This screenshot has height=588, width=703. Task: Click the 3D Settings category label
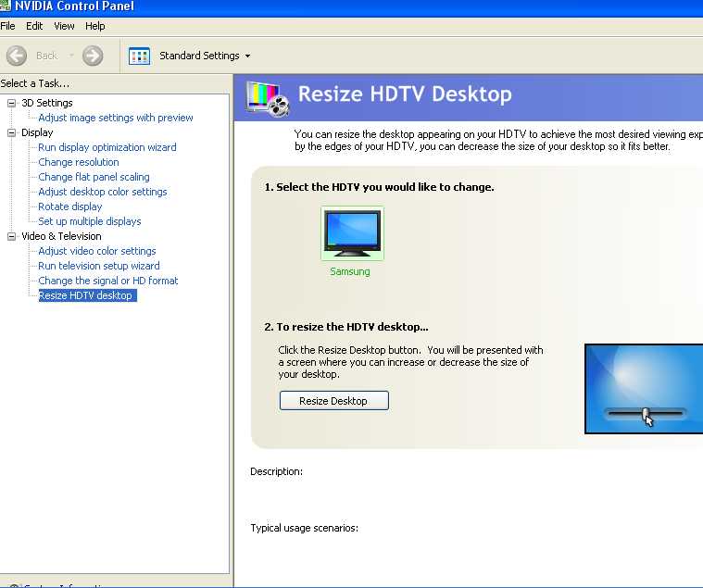pyautogui.click(x=47, y=103)
